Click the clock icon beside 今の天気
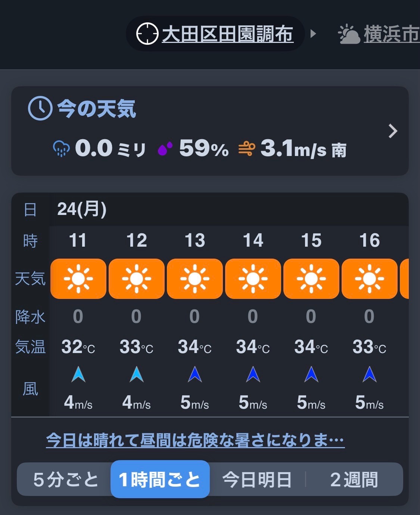 [40, 108]
